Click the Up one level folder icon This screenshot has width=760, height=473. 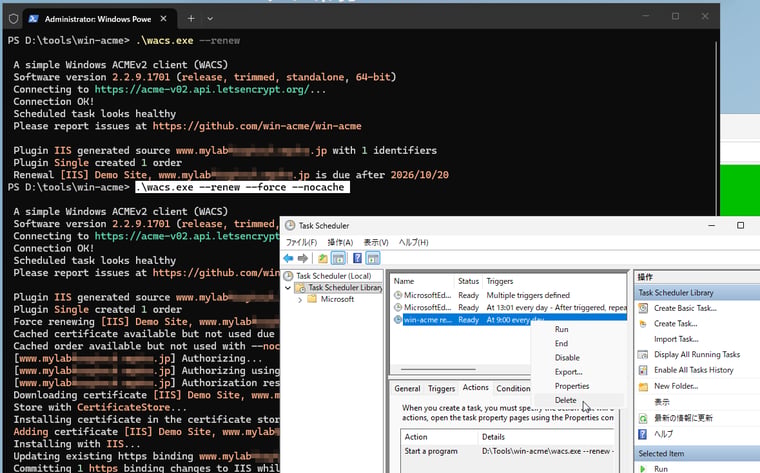click(323, 258)
